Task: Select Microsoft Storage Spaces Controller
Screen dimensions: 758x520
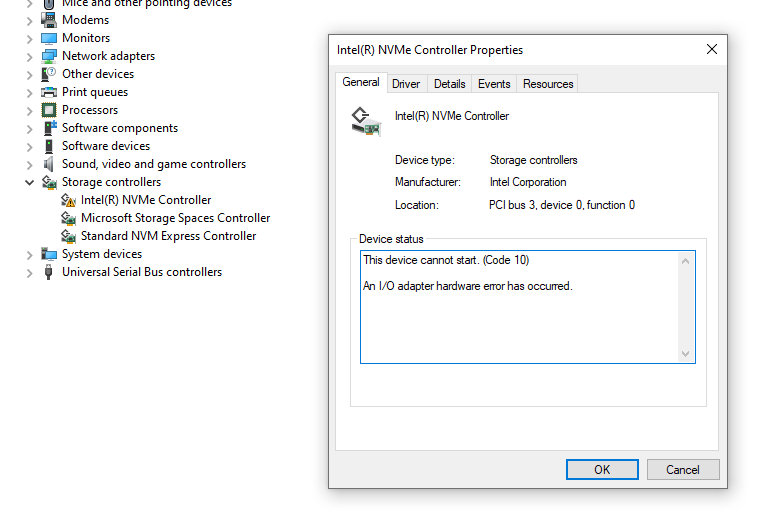Action: coord(175,218)
